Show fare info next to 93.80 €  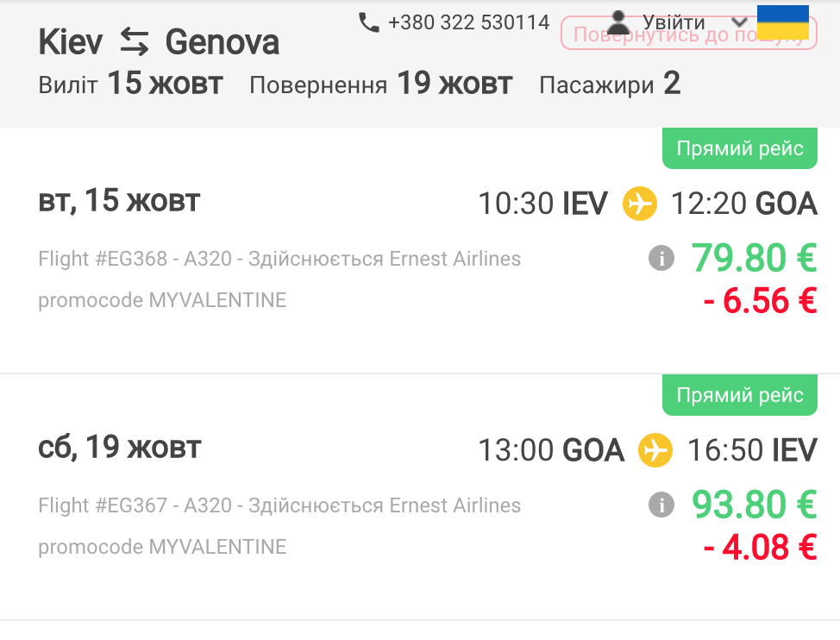[x=661, y=505]
